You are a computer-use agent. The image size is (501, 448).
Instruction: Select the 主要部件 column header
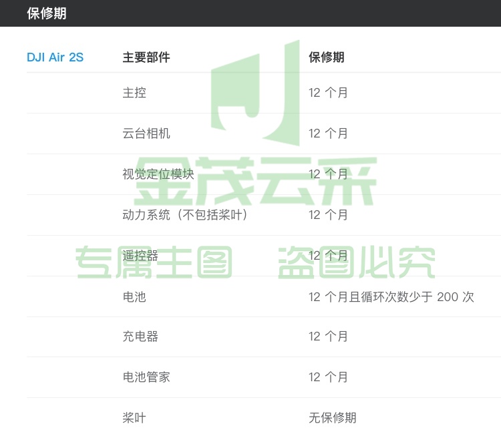146,57
